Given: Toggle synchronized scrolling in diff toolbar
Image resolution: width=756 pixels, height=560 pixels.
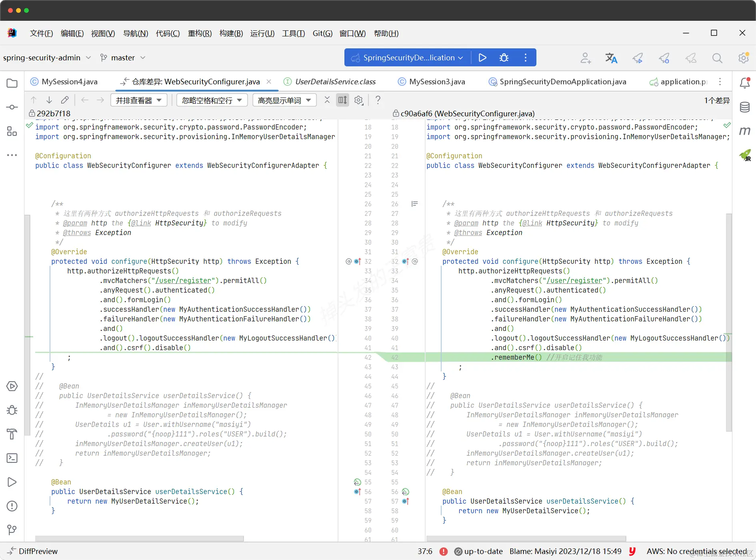Looking at the screenshot, I should [x=343, y=100].
